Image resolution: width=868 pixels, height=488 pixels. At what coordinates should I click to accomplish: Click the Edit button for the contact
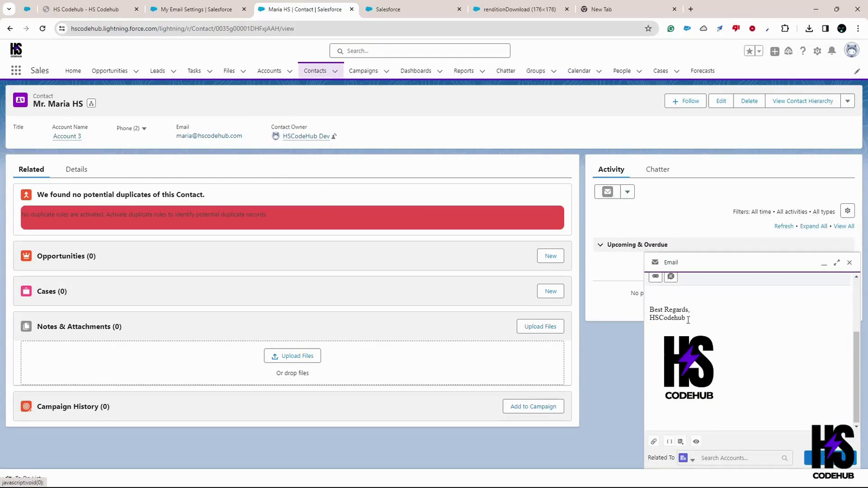click(x=721, y=101)
